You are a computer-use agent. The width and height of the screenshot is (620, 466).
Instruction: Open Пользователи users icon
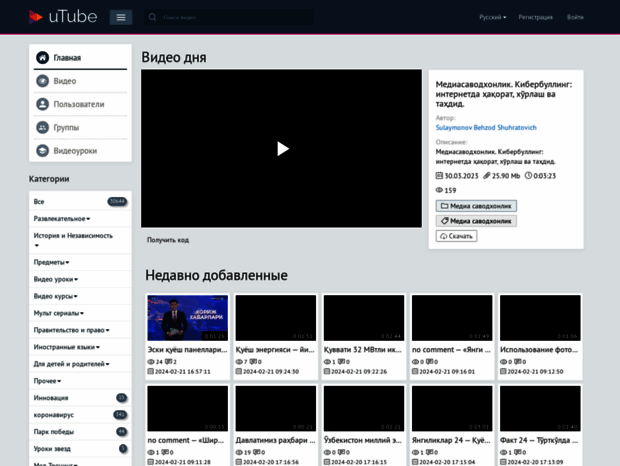[43, 104]
